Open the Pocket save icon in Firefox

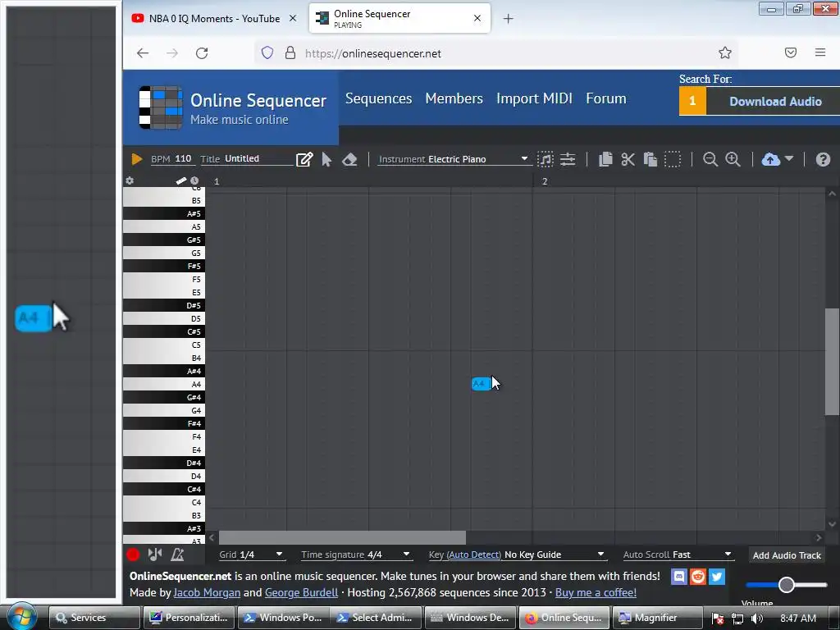[790, 52]
